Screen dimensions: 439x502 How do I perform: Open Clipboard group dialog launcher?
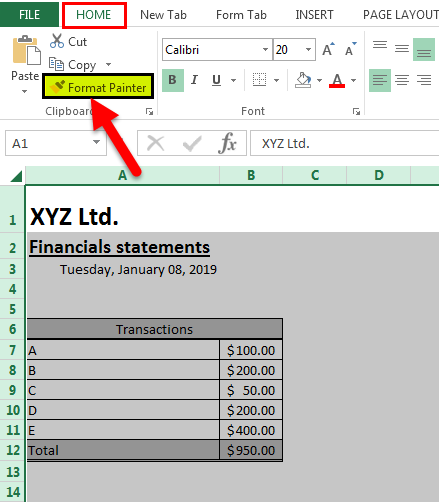[x=150, y=112]
